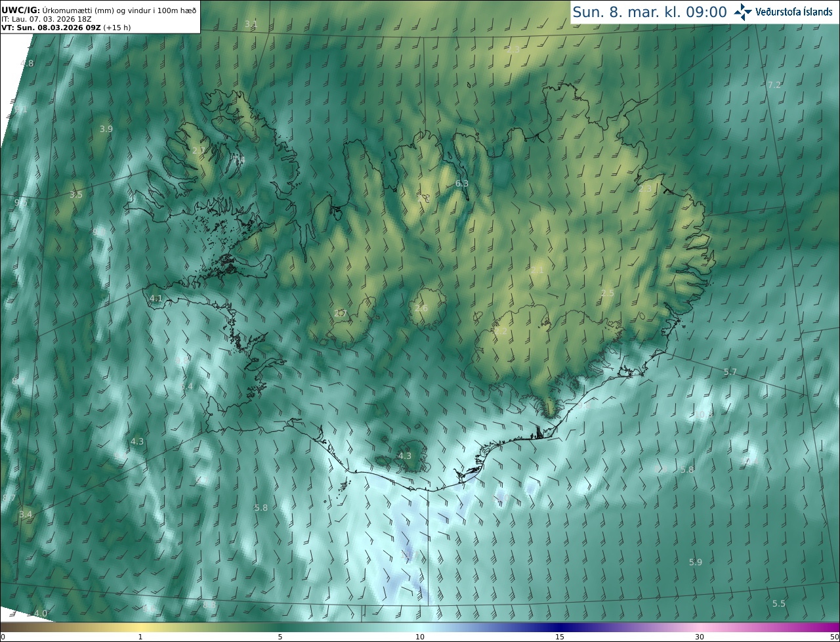Click the 4.1 precipitation value label
The width and height of the screenshot is (840, 642).
tap(156, 298)
